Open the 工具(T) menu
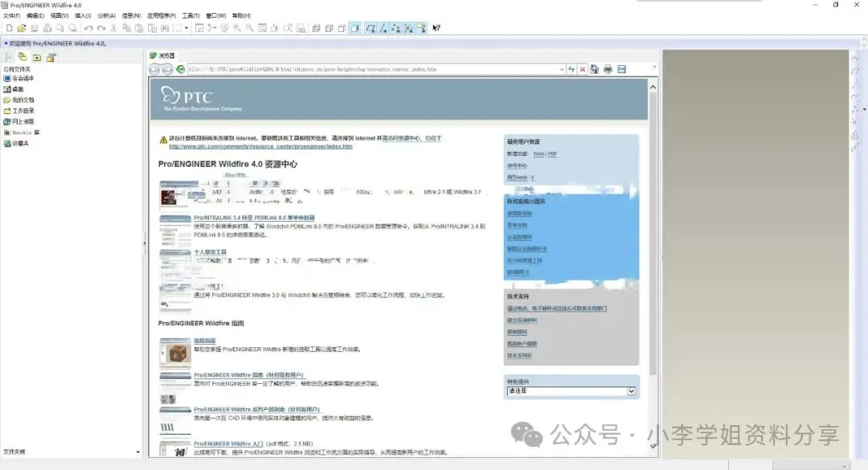This screenshot has height=470, width=868. pyautogui.click(x=190, y=15)
